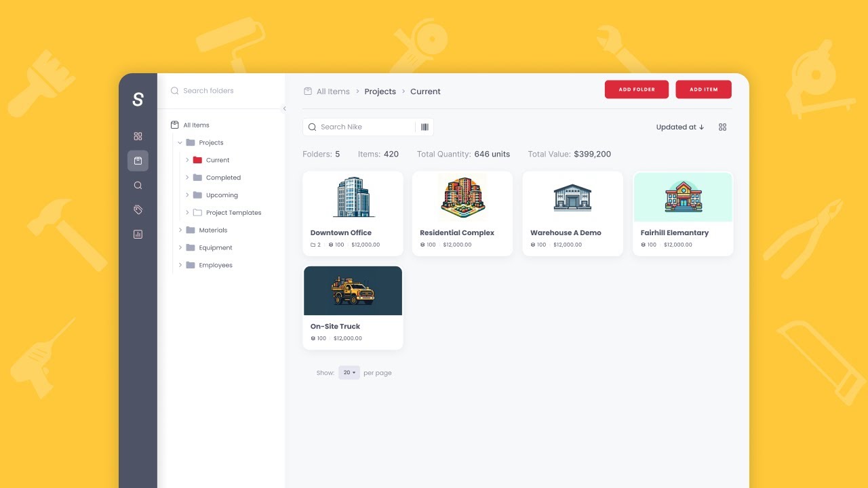Expand the Completed folder chevron

tap(187, 178)
